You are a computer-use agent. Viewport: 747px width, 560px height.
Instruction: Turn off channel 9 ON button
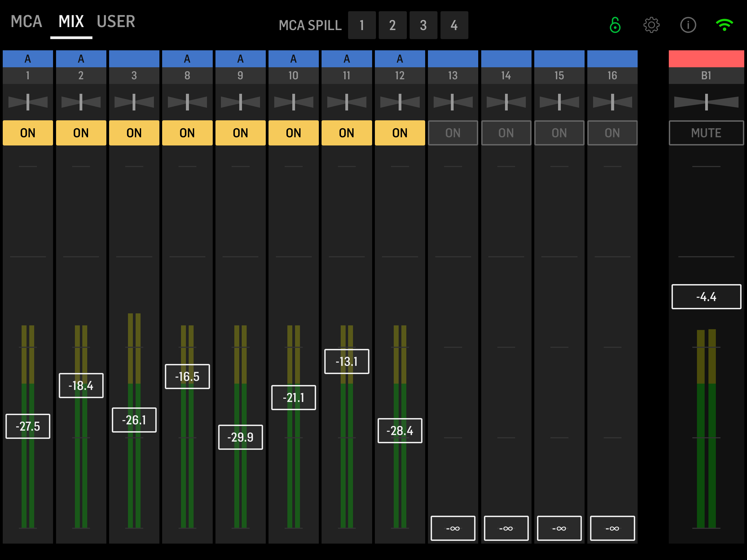point(240,133)
